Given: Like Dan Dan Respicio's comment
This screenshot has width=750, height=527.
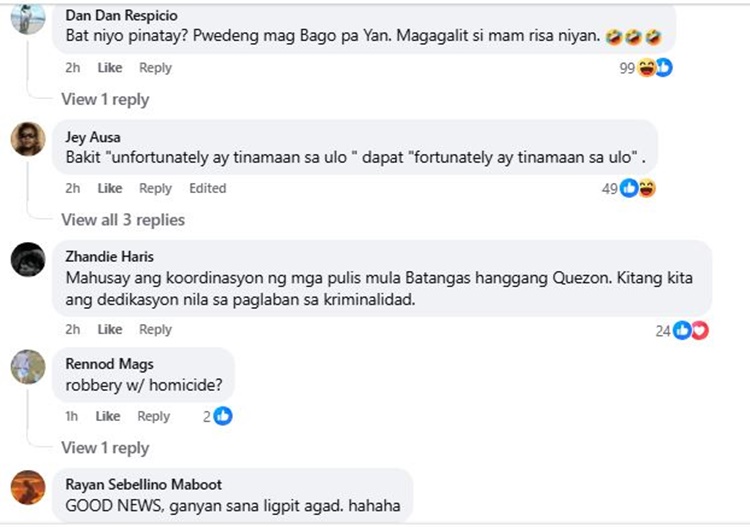Looking at the screenshot, I should [110, 68].
